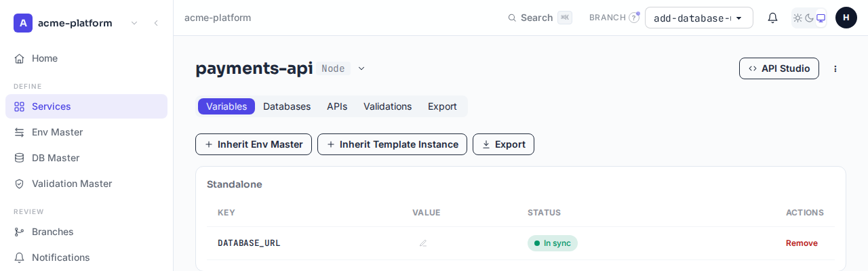
Task: Open API Studio
Action: 779,68
